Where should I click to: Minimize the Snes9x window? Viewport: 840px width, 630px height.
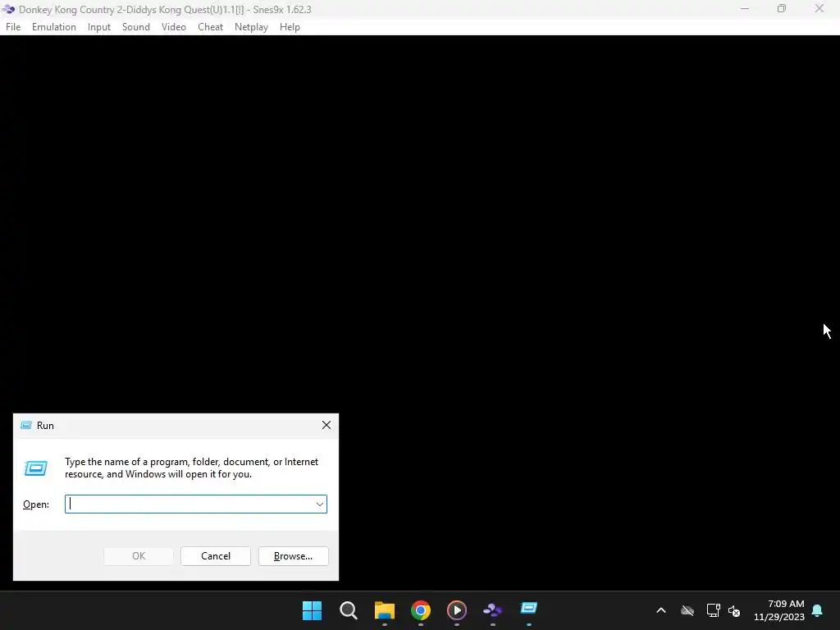click(745, 9)
